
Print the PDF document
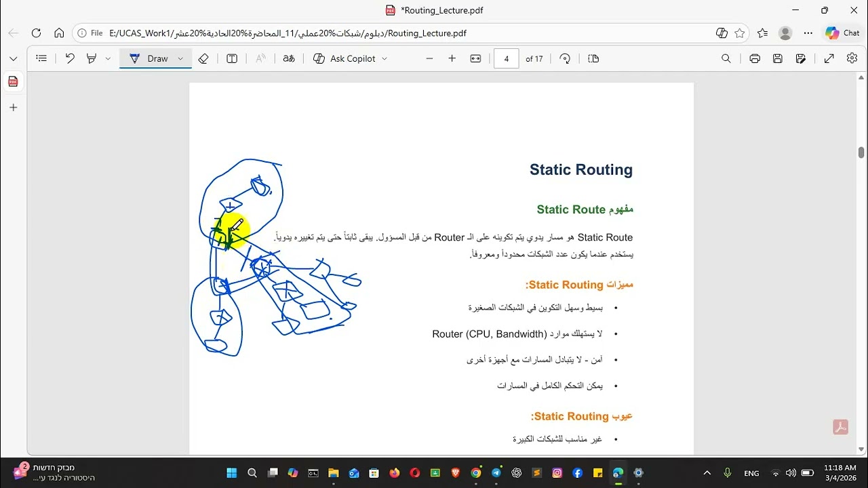pos(755,59)
